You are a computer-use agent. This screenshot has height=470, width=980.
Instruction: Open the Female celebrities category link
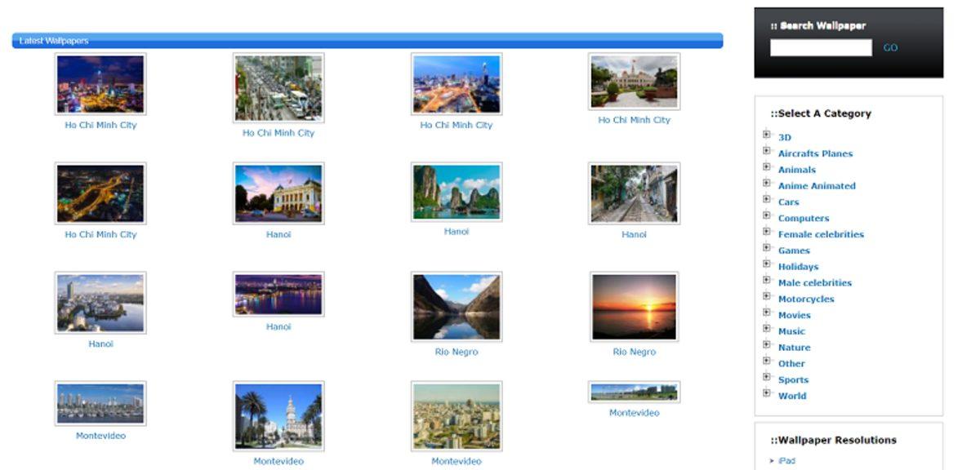pyautogui.click(x=821, y=234)
